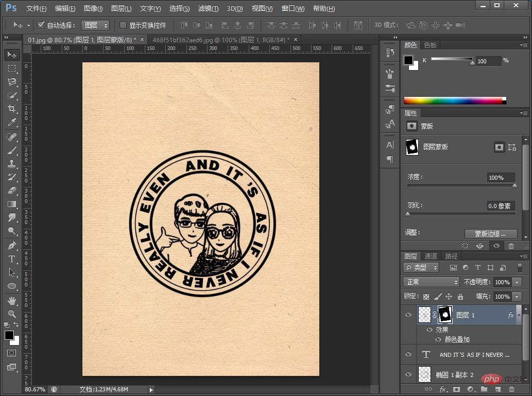Enable Show Transform Controls checkbox

pyautogui.click(x=123, y=25)
